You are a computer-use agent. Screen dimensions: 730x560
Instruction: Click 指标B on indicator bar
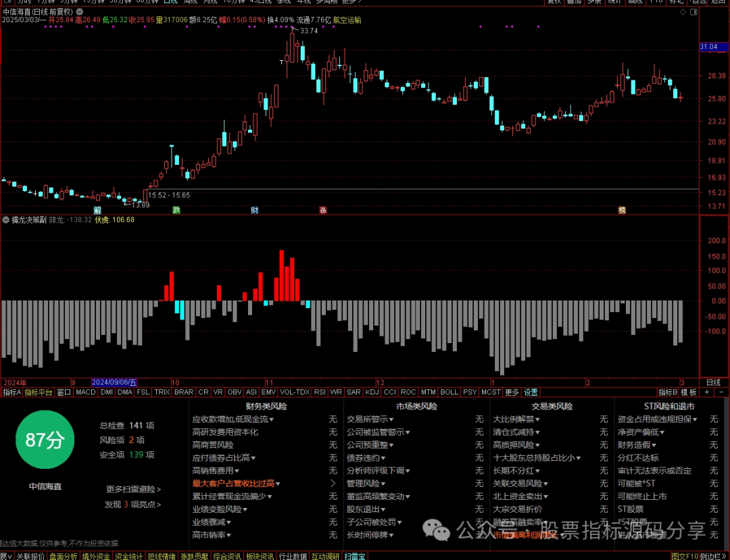pos(668,392)
